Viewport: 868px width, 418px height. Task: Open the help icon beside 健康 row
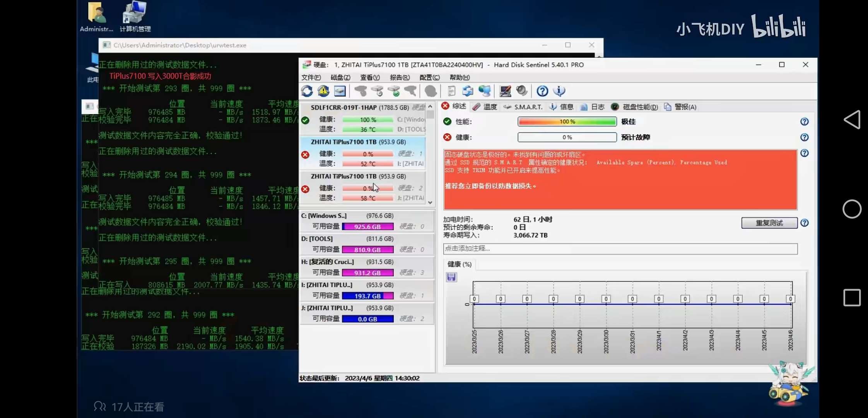click(805, 137)
